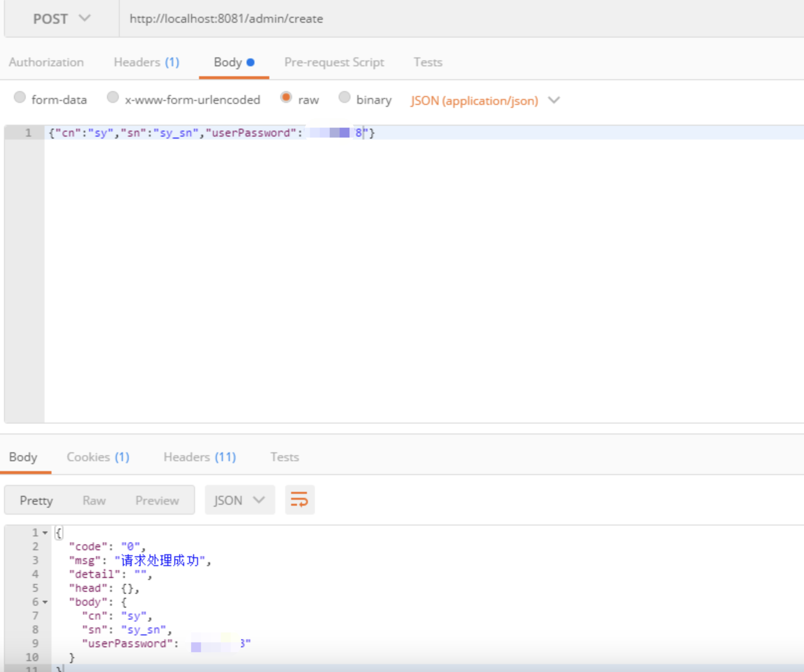Open the response JSON format dropdown

tap(240, 500)
